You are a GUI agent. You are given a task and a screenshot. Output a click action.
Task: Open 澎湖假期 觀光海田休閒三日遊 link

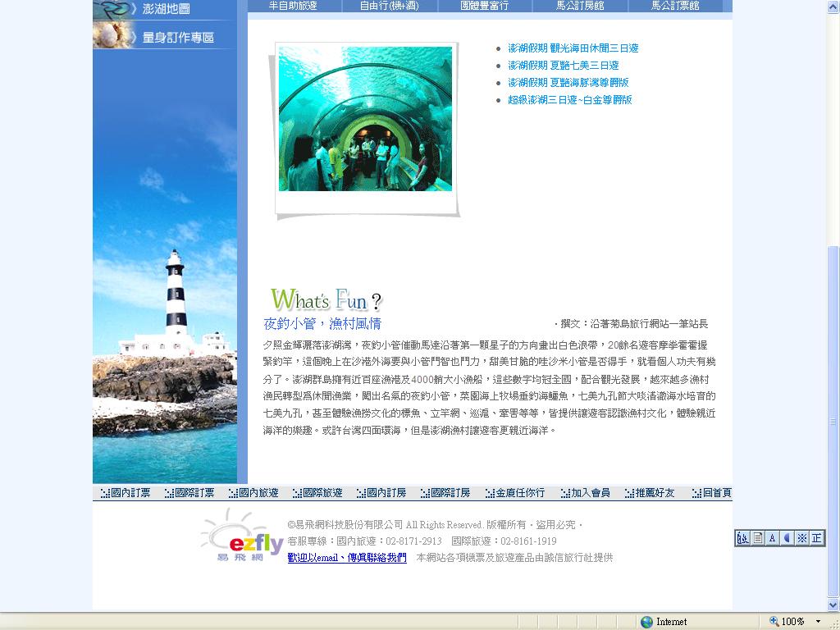[x=573, y=48]
